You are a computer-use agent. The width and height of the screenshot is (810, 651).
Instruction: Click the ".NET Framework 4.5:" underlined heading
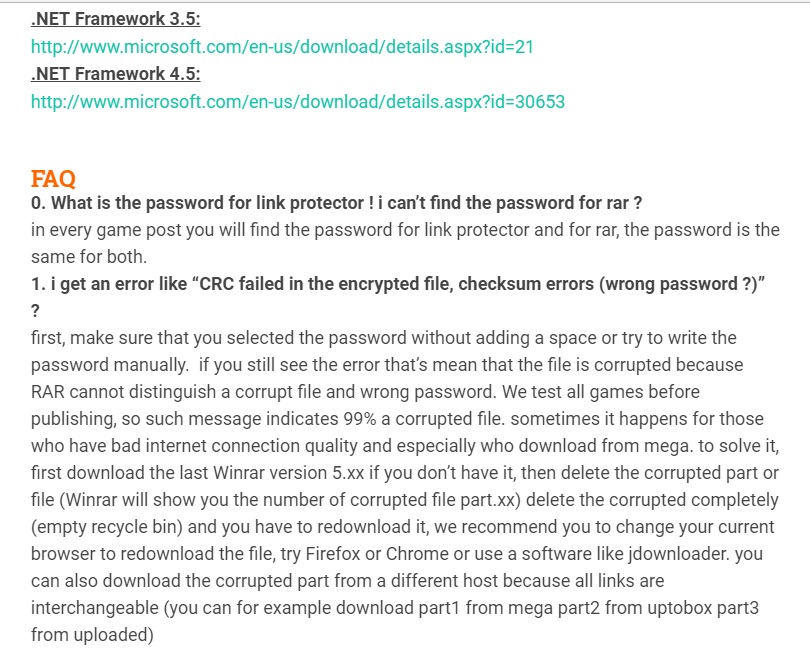[116, 74]
